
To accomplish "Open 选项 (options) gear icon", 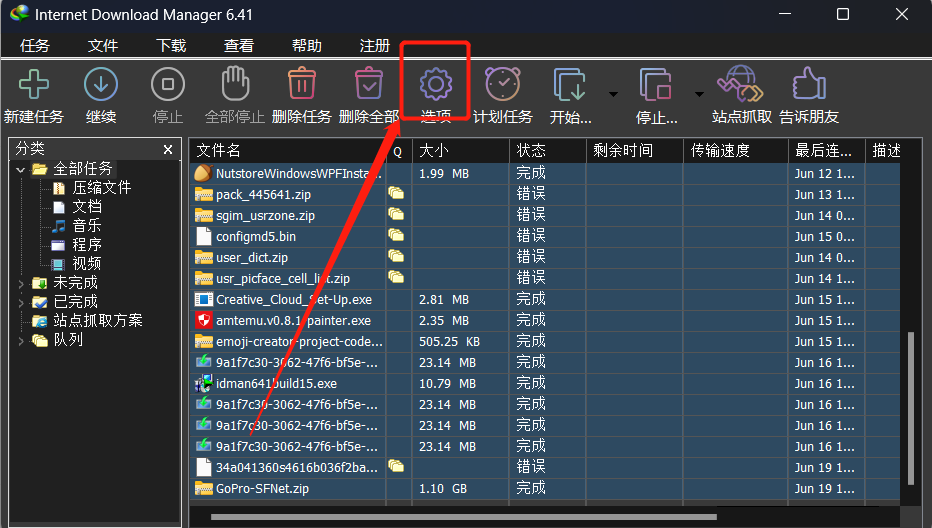I will pos(436,84).
